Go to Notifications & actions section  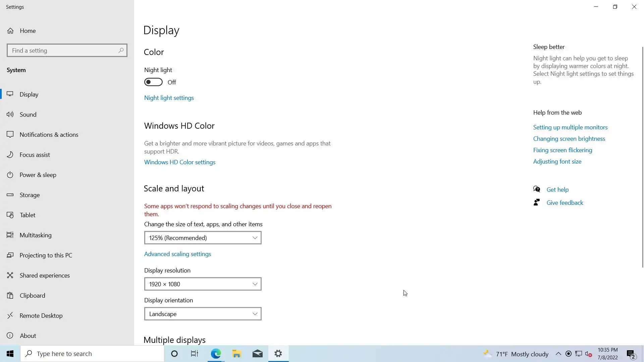pyautogui.click(x=49, y=135)
